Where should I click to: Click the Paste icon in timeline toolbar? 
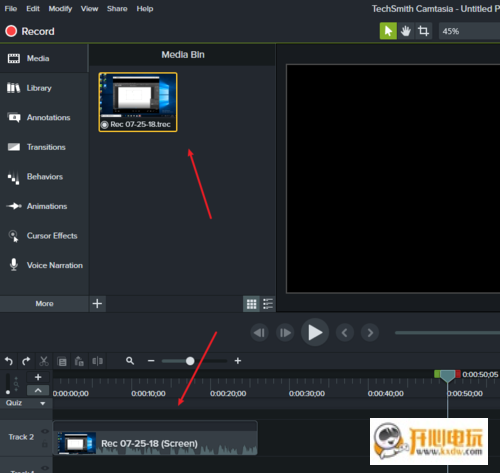[79, 361]
